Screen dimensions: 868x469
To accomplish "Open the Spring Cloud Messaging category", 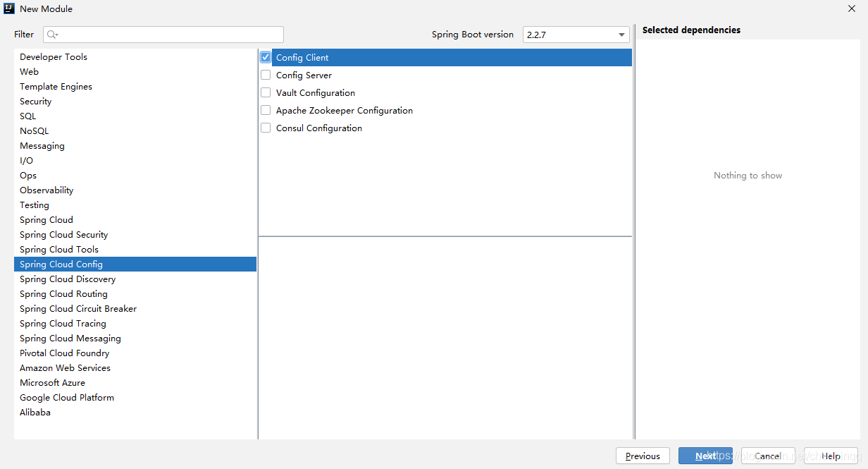I will tap(135, 339).
